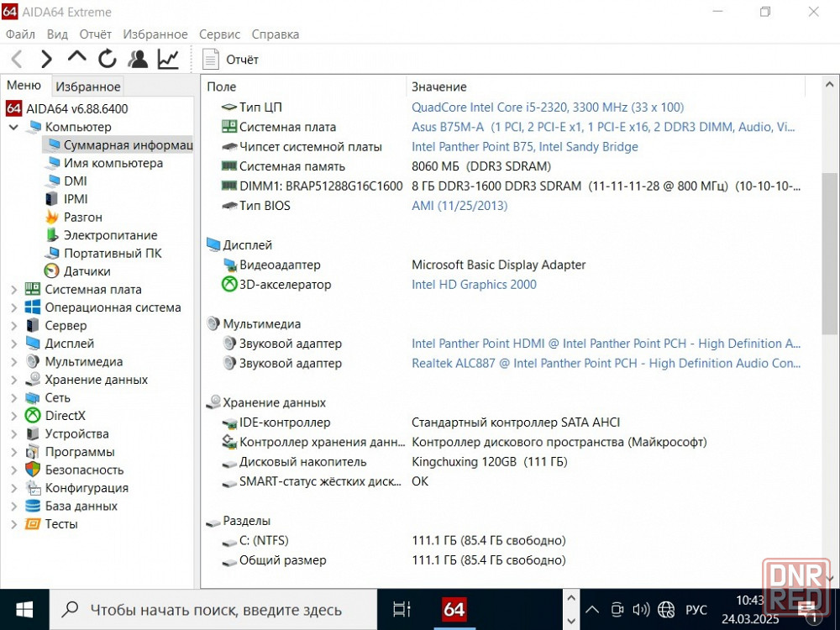The width and height of the screenshot is (840, 630).
Task: Go forward with the right arrow toolbar icon
Action: click(46, 59)
